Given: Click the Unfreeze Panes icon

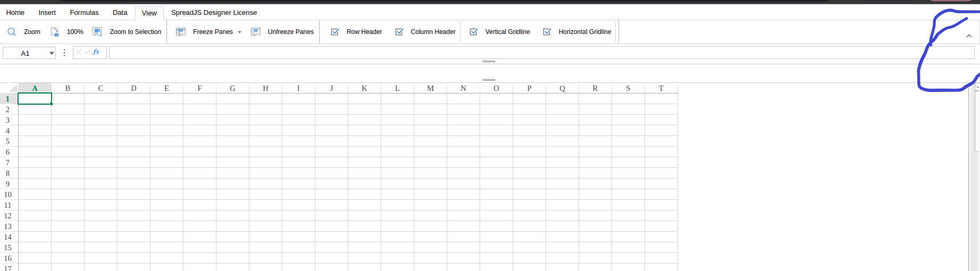Looking at the screenshot, I should pyautogui.click(x=256, y=32).
